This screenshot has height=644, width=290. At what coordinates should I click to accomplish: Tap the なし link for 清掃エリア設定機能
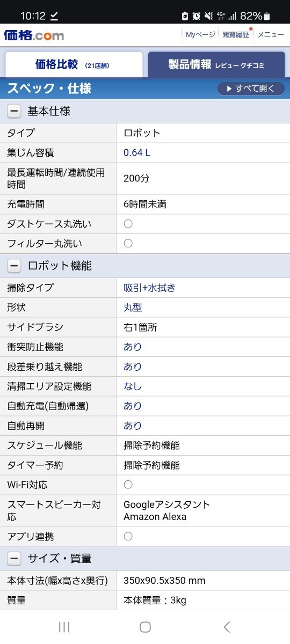(133, 386)
